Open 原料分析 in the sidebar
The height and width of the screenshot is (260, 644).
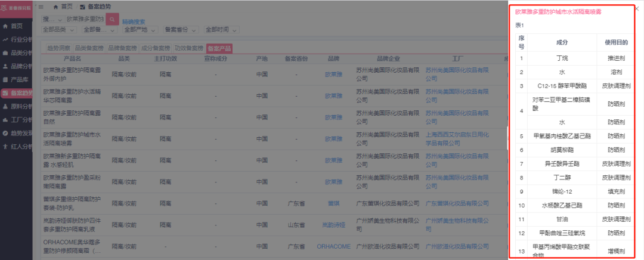coord(20,106)
